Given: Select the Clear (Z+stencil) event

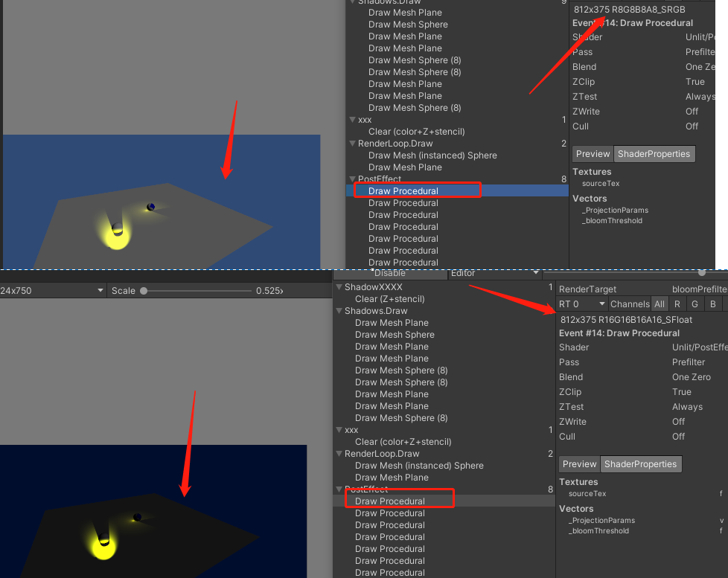Looking at the screenshot, I should [389, 299].
